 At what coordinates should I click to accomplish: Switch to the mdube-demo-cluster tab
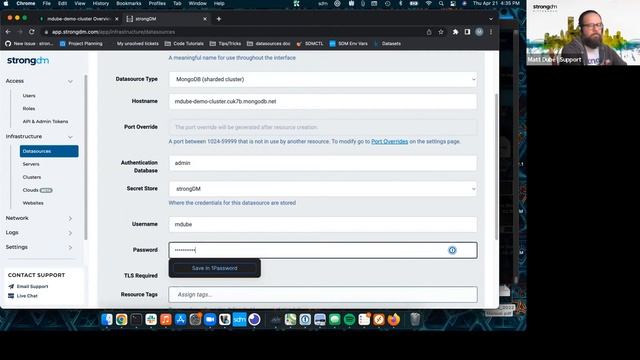78,19
